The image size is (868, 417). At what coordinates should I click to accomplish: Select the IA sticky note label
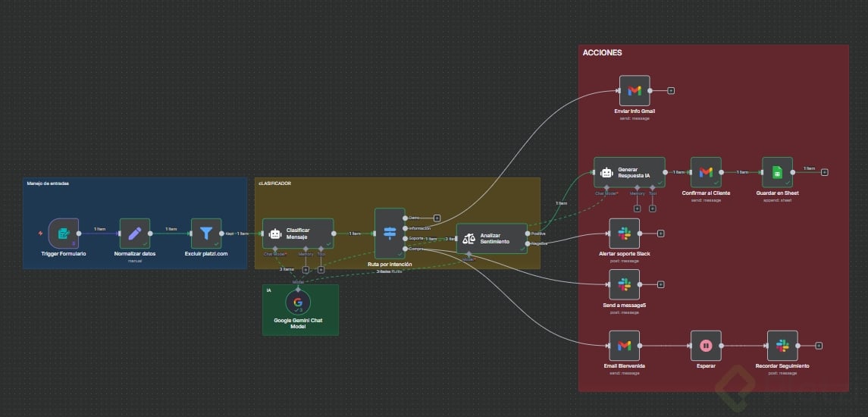click(x=268, y=290)
